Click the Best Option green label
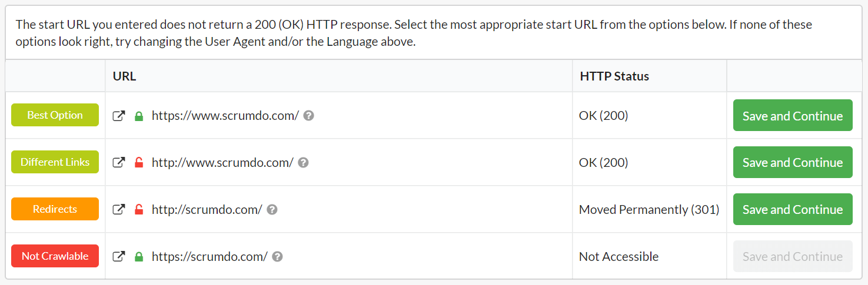868x285 pixels. (x=55, y=115)
